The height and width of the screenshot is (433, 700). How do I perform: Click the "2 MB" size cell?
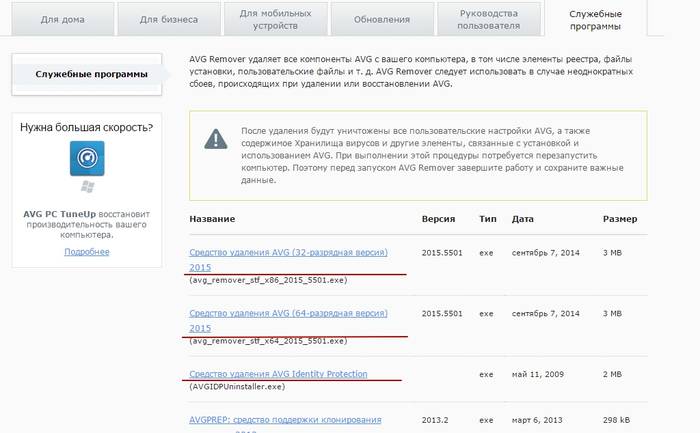point(612,374)
